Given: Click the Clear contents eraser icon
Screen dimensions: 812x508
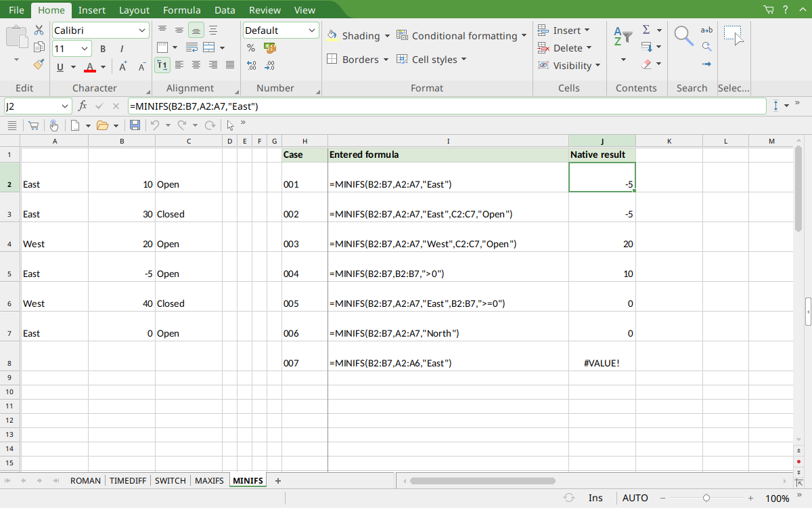Looking at the screenshot, I should pos(646,65).
